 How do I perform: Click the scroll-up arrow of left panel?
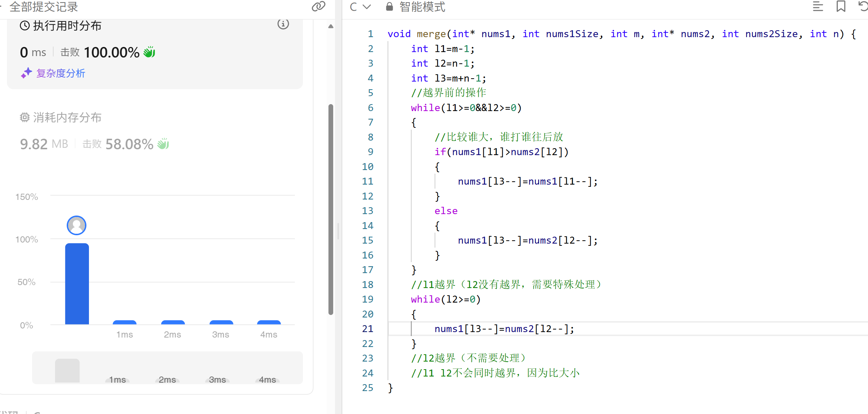331,26
